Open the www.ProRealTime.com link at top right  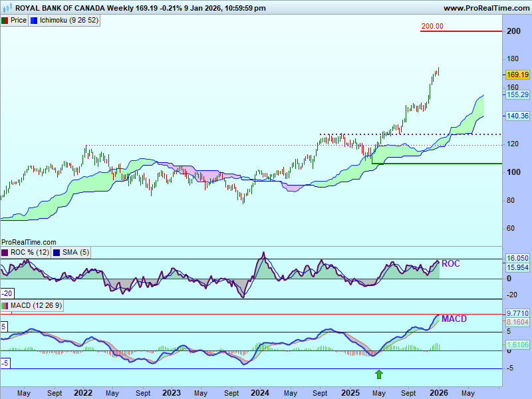tap(485, 8)
